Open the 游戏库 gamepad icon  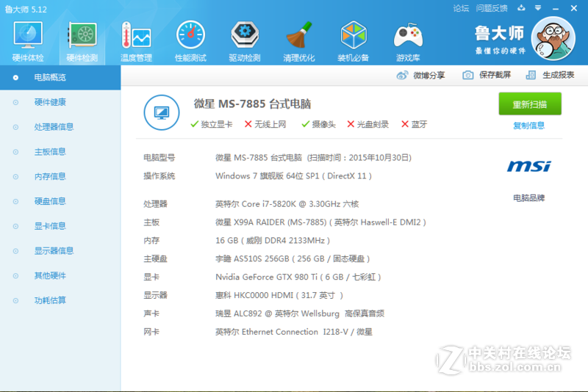point(408,40)
